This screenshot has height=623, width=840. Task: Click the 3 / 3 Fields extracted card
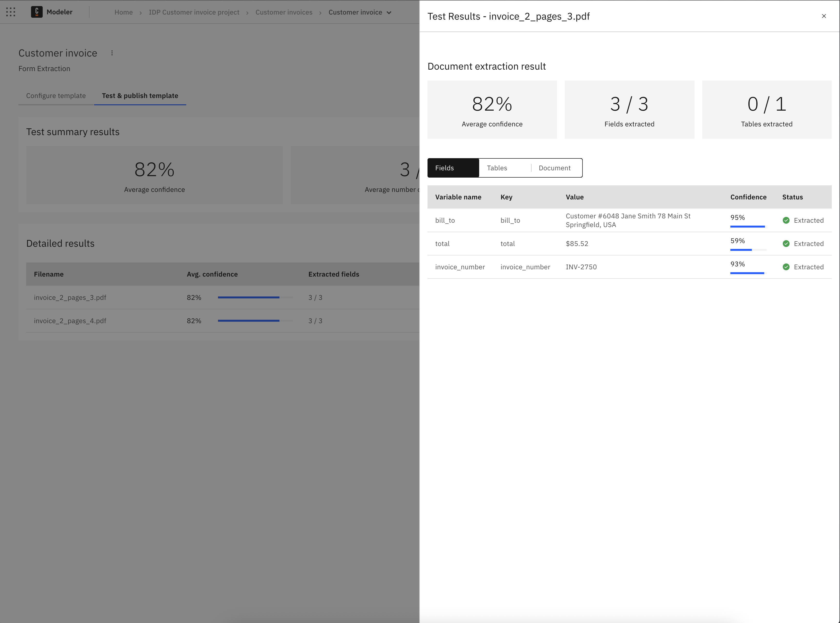click(629, 110)
